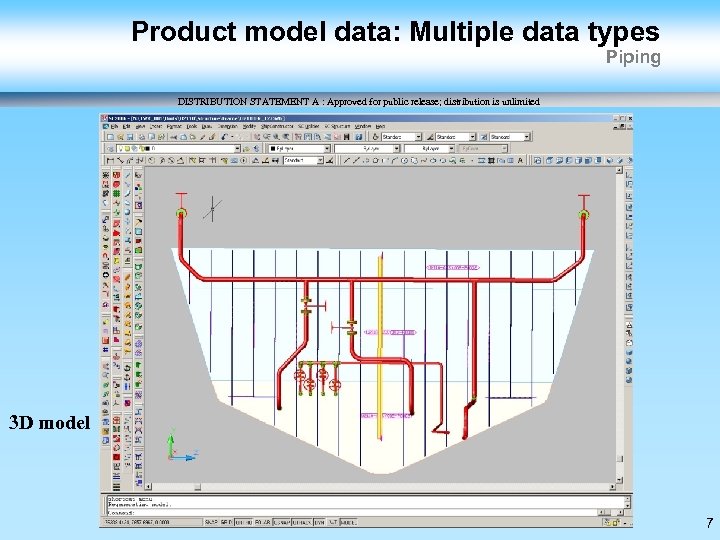Click the black ByLayer color swatch
The height and width of the screenshot is (540, 720).
point(273,149)
